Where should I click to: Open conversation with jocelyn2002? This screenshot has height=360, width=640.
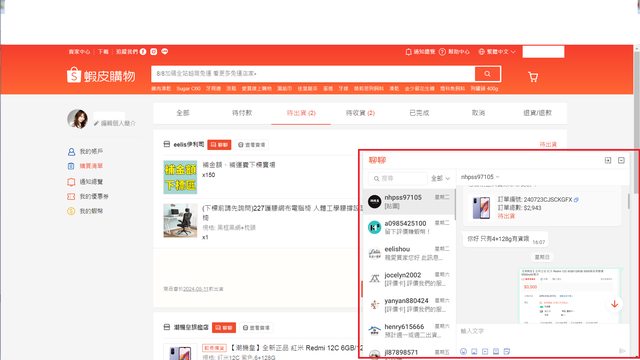[409, 279]
